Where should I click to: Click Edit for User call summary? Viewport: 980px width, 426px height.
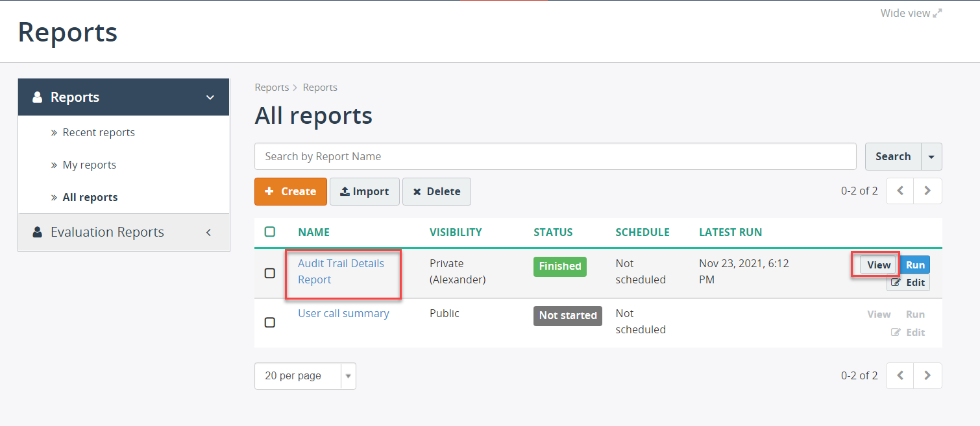(908, 332)
